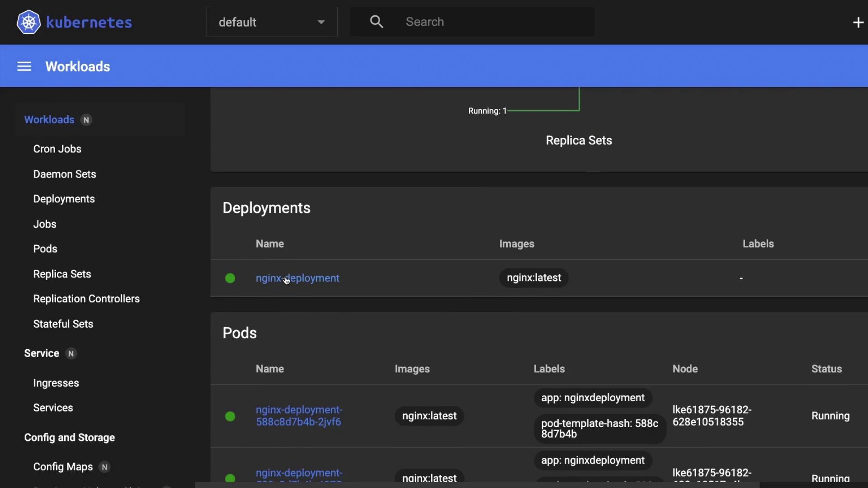Open pod nginx-deployment-588c8d7b4b-2jvf6
This screenshot has height=488, width=868.
pyautogui.click(x=299, y=416)
